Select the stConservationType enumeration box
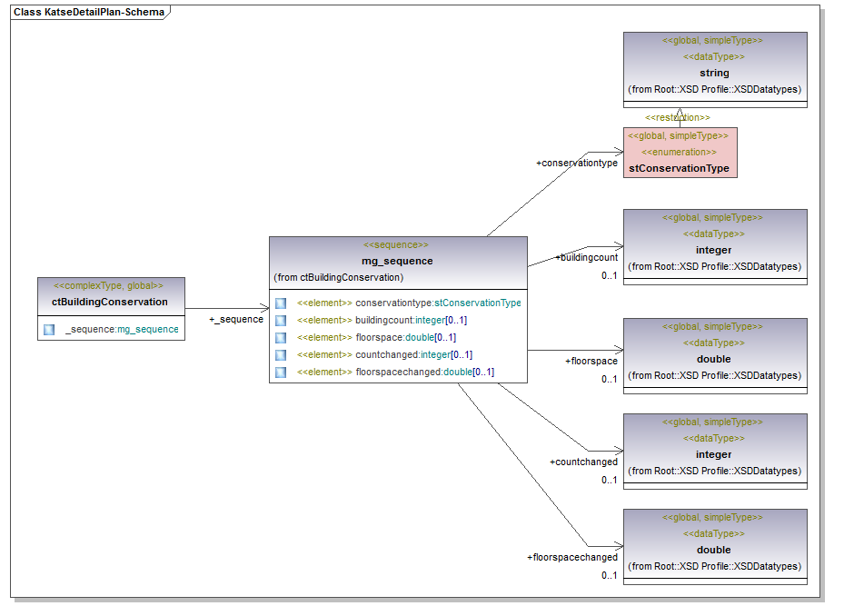The image size is (844, 616). point(680,153)
